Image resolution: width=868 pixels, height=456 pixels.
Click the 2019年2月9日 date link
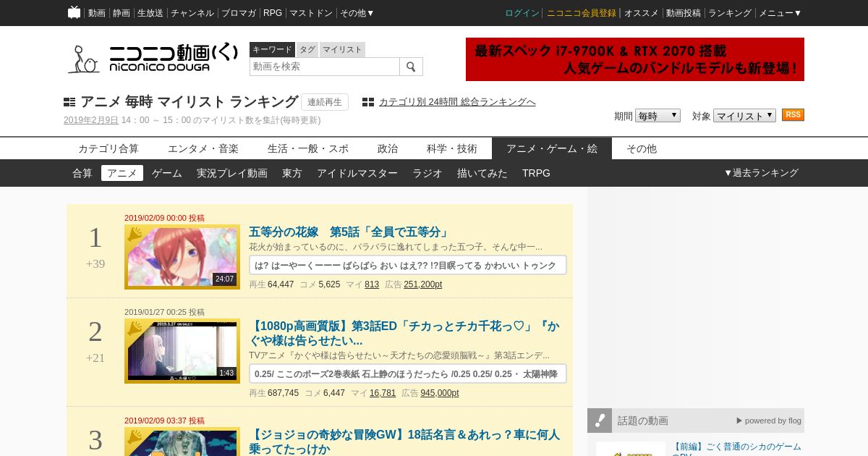pos(91,120)
